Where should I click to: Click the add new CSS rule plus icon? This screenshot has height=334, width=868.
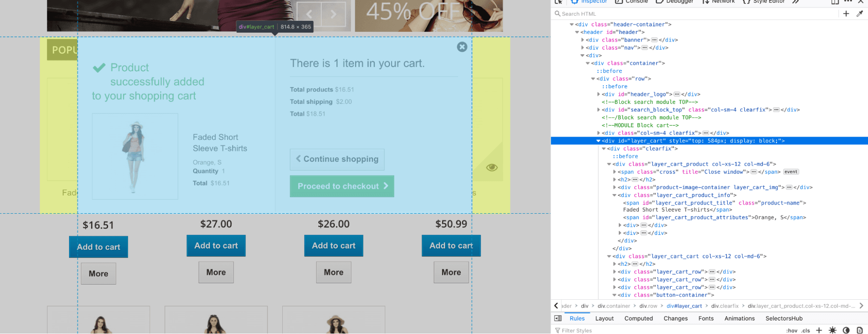point(819,331)
